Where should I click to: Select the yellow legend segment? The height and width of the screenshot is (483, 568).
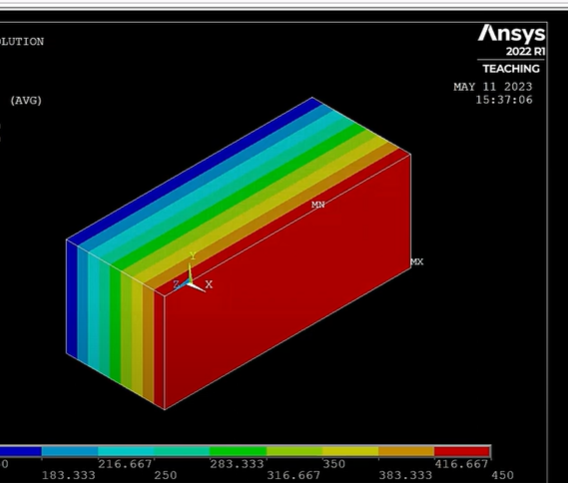click(350, 451)
